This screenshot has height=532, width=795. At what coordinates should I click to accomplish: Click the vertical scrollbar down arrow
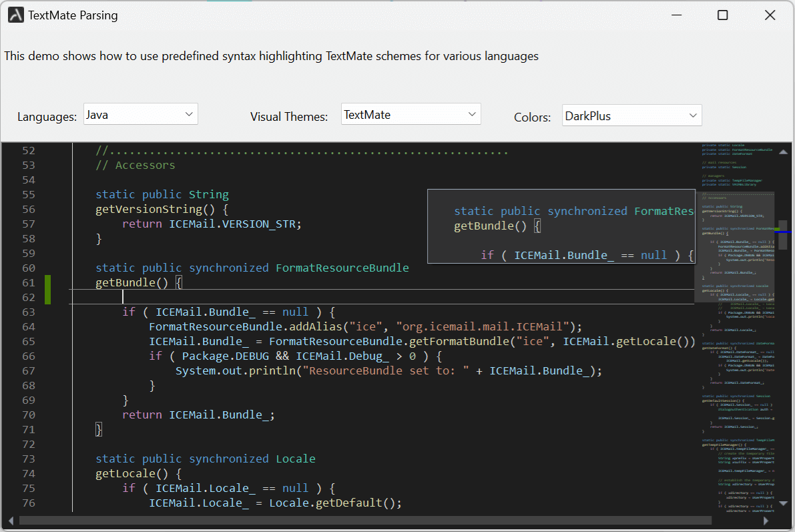coord(784,503)
